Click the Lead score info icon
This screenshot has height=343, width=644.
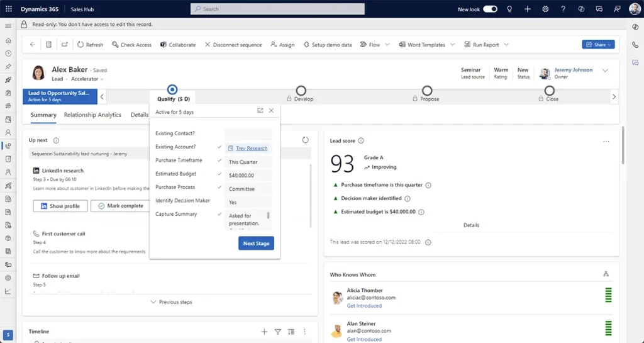pyautogui.click(x=361, y=141)
